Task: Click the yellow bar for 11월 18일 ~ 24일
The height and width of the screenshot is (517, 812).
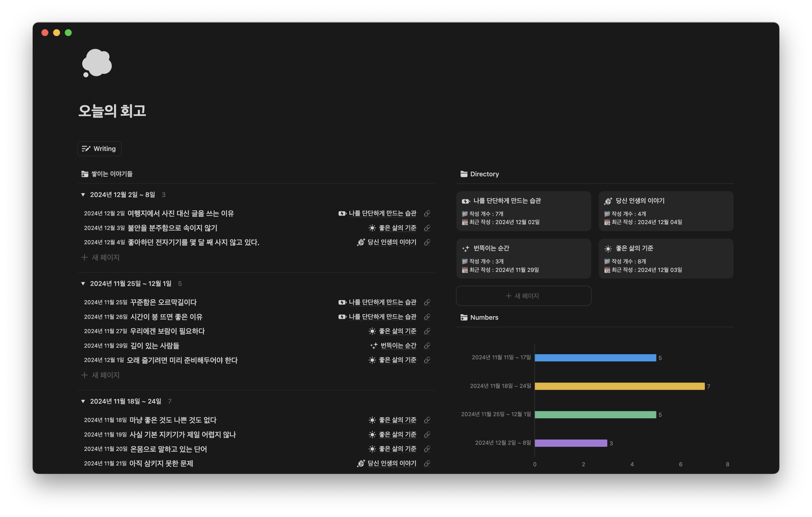Action: pyautogui.click(x=619, y=386)
